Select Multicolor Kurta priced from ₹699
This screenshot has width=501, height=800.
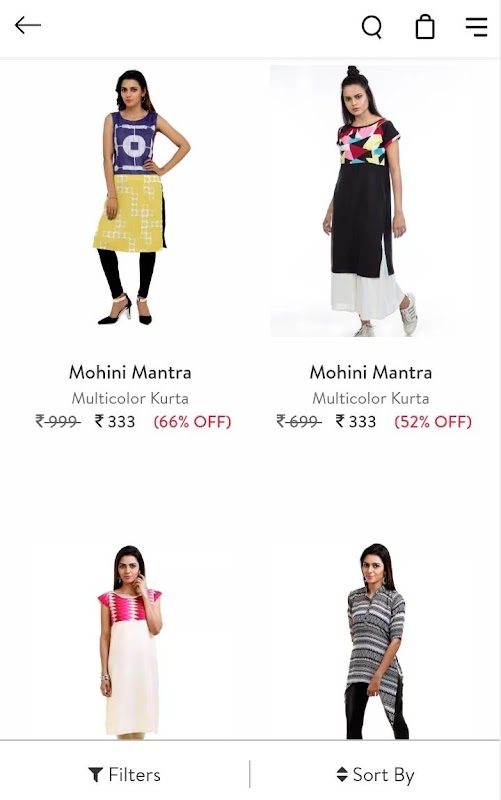click(x=371, y=398)
